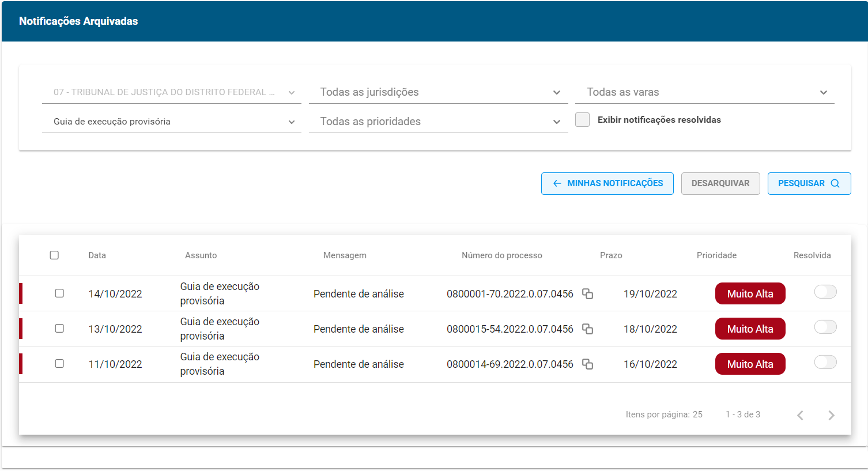Click the Pesquisar button

[809, 183]
